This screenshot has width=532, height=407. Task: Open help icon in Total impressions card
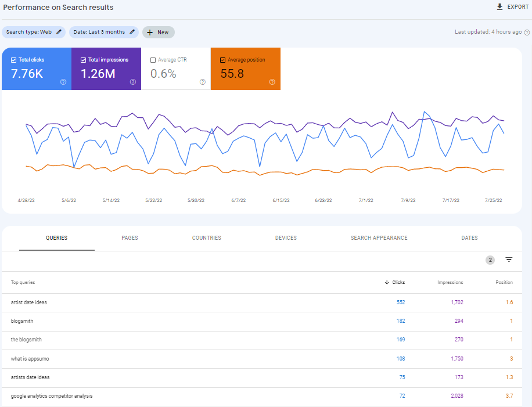point(132,82)
